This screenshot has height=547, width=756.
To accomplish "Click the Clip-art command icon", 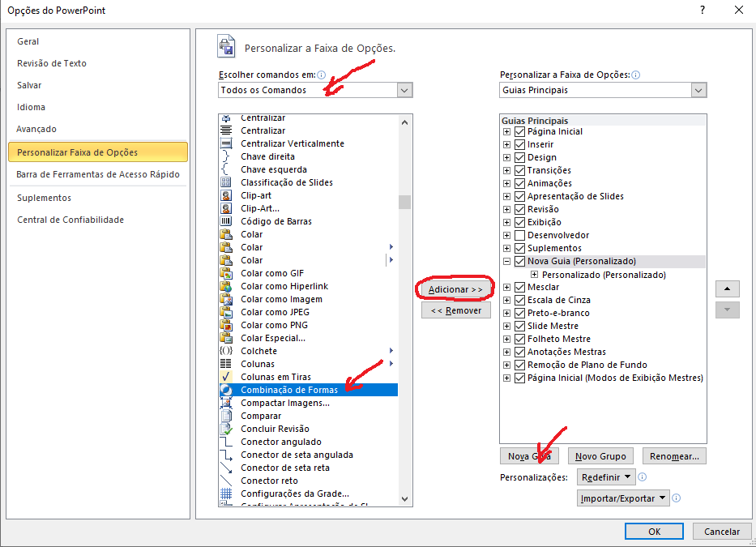I will pos(225,195).
